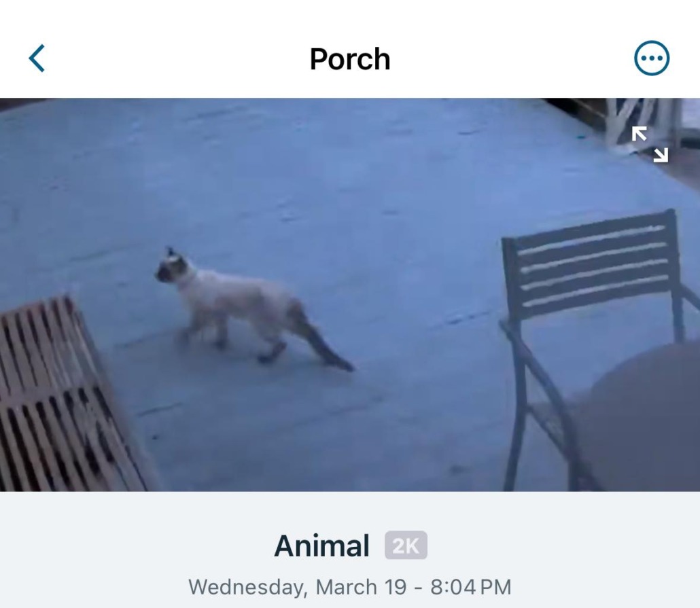The height and width of the screenshot is (608, 700).
Task: Open the more options ellipsis menu
Action: pyautogui.click(x=651, y=58)
